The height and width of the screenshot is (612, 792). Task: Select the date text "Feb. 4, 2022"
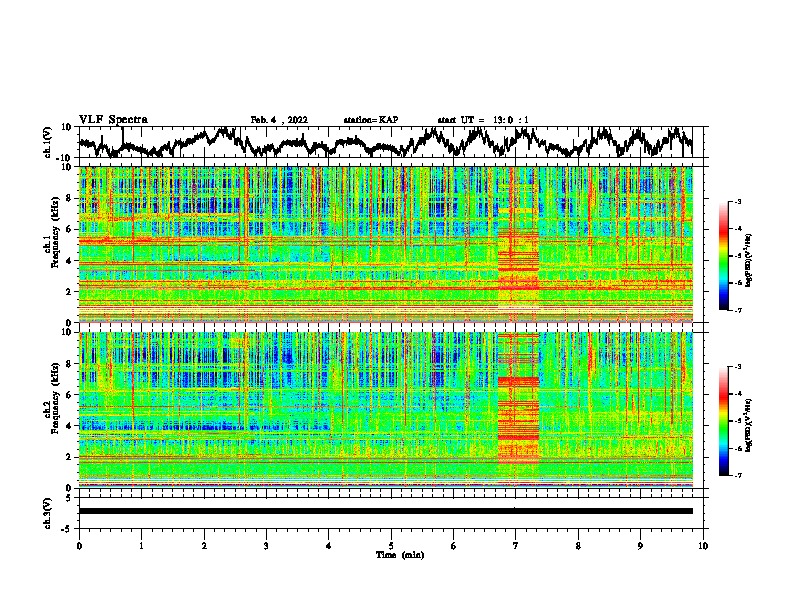[279, 120]
